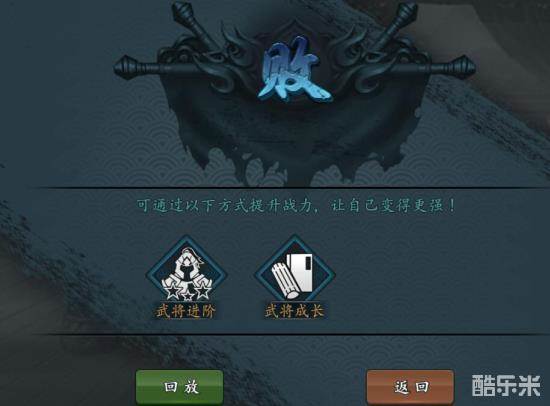Click the right mace head of the crossed weapons
The image size is (550, 406).
coord(462,67)
